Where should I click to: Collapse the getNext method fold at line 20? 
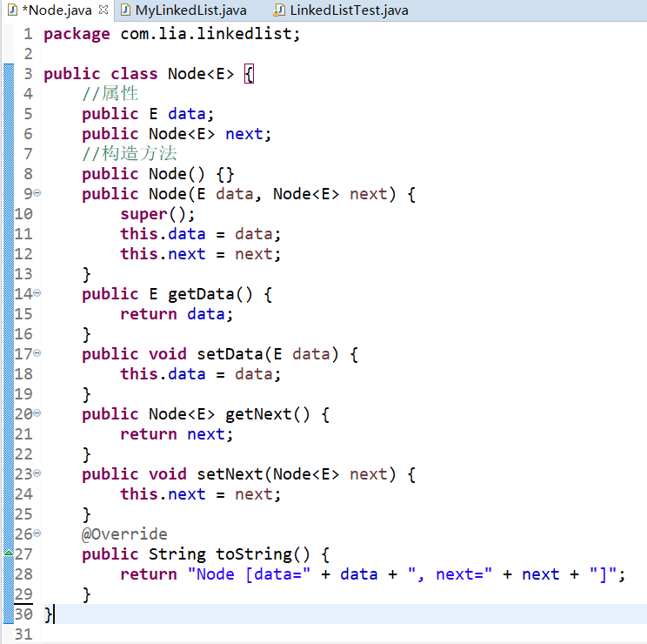pos(37,413)
